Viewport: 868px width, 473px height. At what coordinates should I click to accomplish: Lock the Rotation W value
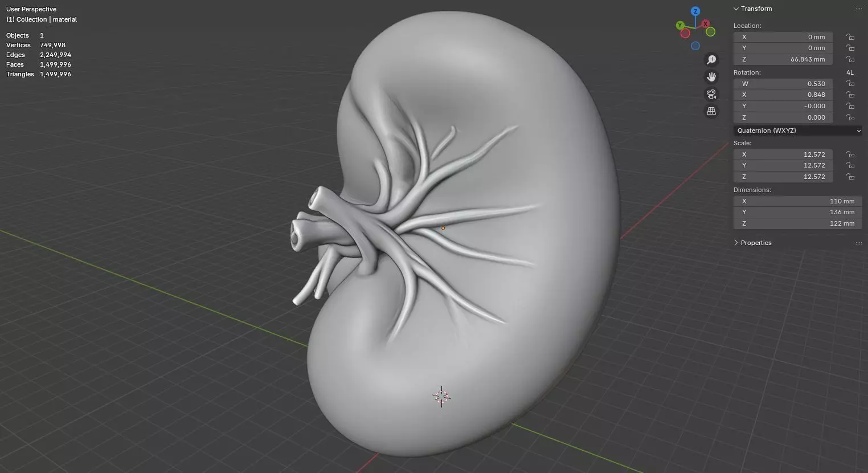point(850,84)
